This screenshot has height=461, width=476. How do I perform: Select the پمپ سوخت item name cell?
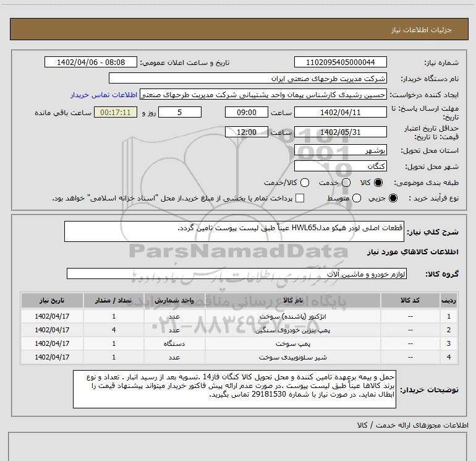(x=292, y=343)
